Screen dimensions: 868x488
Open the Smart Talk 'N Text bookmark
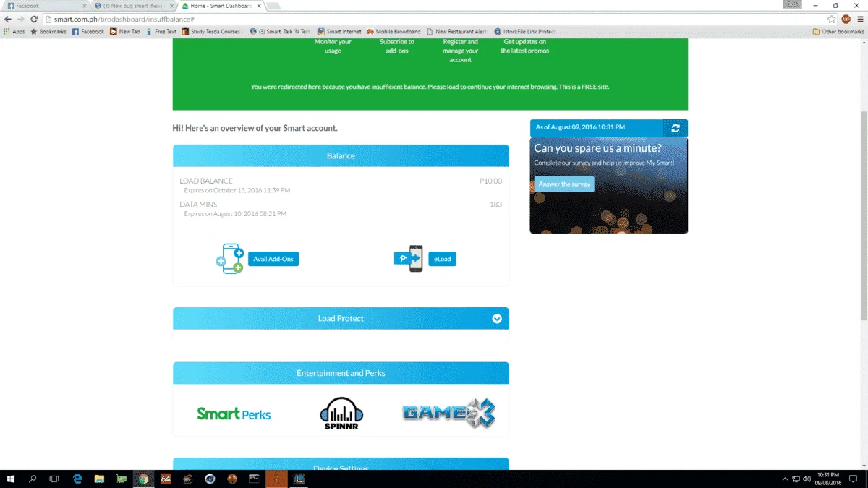(280, 32)
